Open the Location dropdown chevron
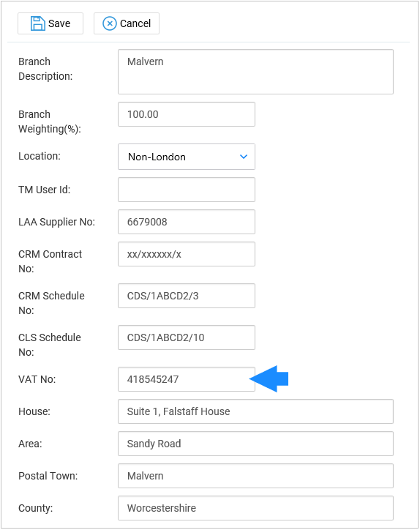The height and width of the screenshot is (530, 420). click(x=244, y=157)
